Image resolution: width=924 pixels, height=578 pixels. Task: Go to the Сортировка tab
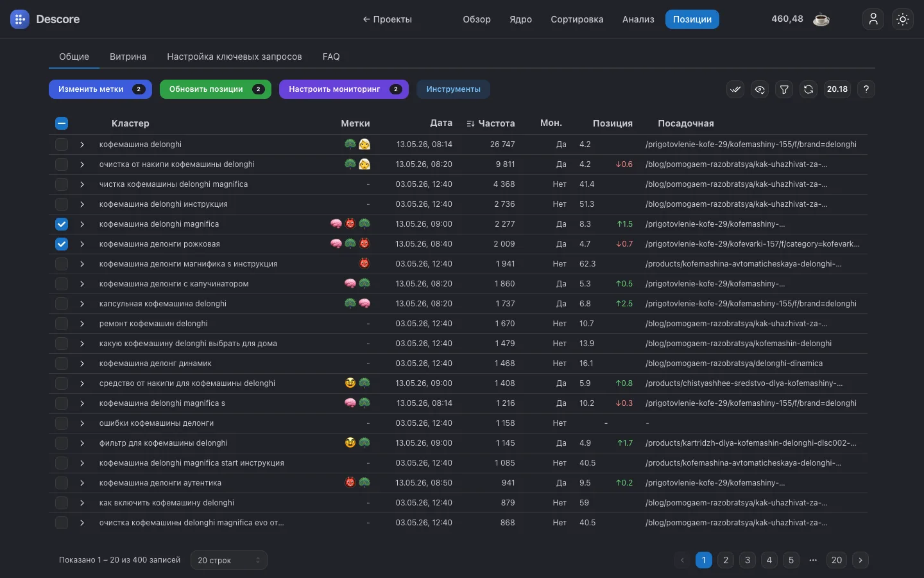(x=577, y=19)
